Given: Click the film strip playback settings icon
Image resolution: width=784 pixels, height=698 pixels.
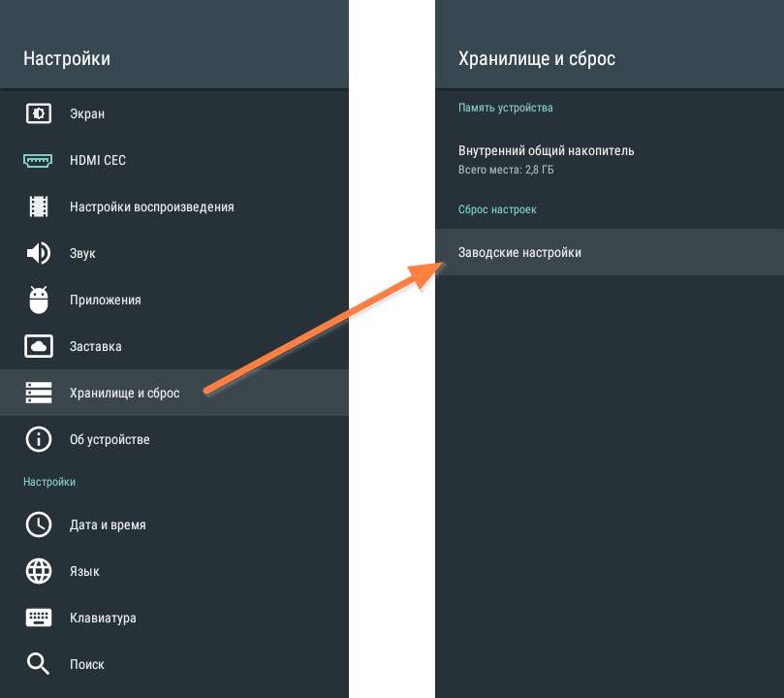Looking at the screenshot, I should pos(39,206).
